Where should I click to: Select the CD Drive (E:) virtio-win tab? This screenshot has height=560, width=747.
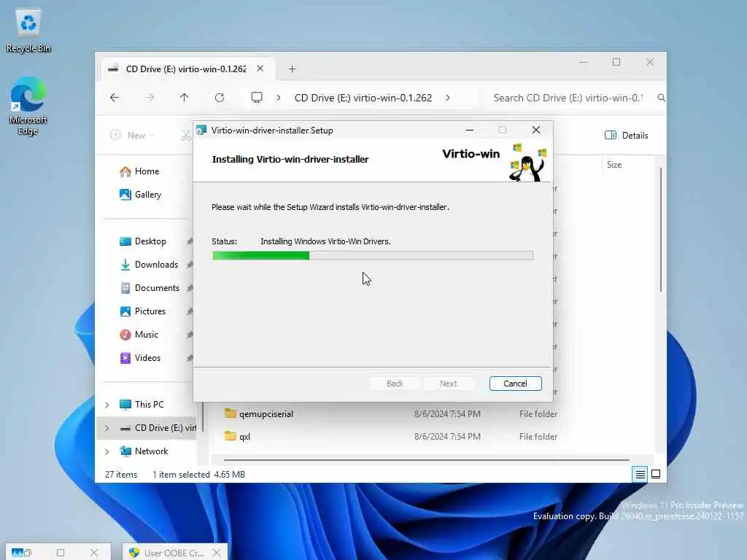pos(186,69)
